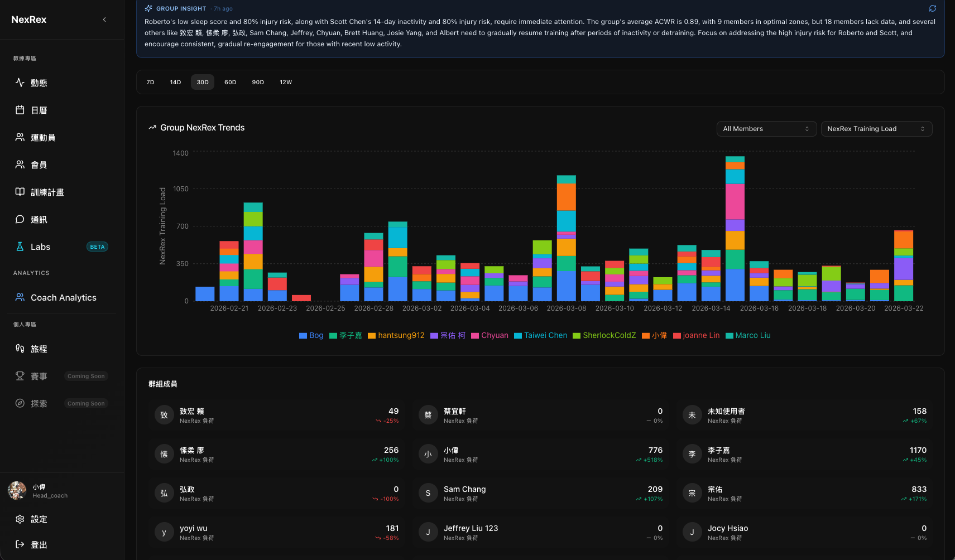Open Coach Analytics panel
Screen dimensions: 955x560
[x=63, y=297]
